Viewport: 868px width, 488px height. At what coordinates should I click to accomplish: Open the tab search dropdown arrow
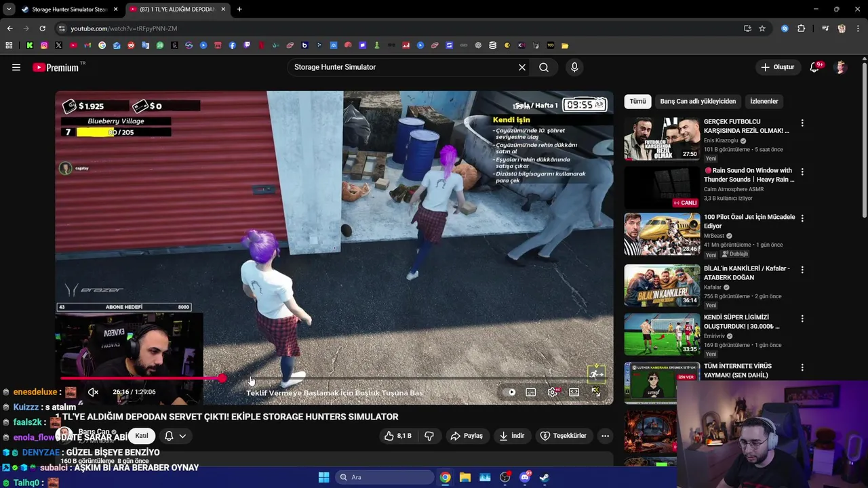point(8,9)
